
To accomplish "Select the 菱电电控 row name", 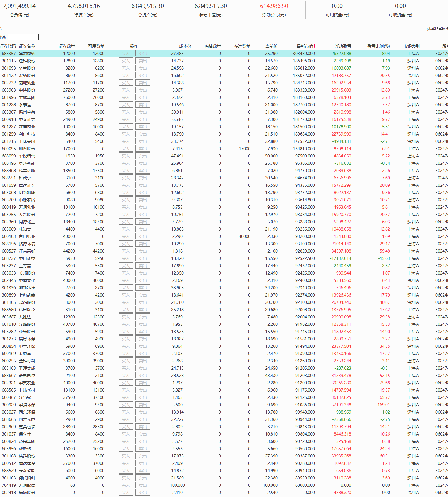I will tap(27, 376).
